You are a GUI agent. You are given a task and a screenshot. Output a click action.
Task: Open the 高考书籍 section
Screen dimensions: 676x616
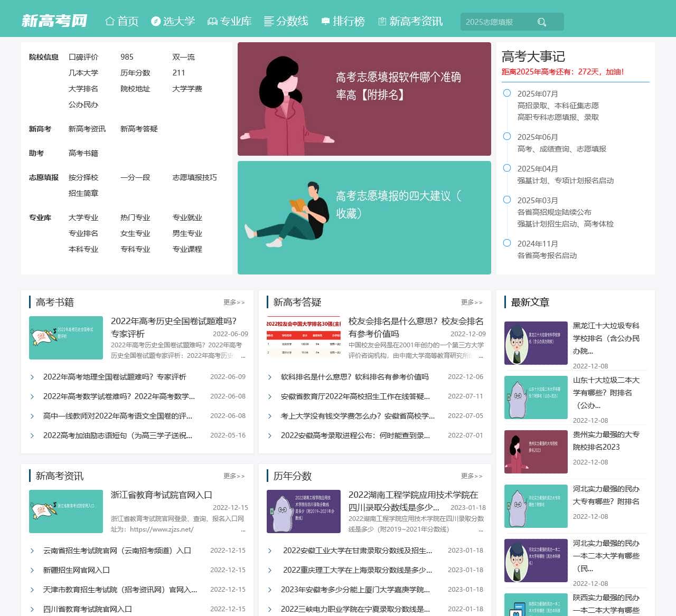tap(54, 302)
